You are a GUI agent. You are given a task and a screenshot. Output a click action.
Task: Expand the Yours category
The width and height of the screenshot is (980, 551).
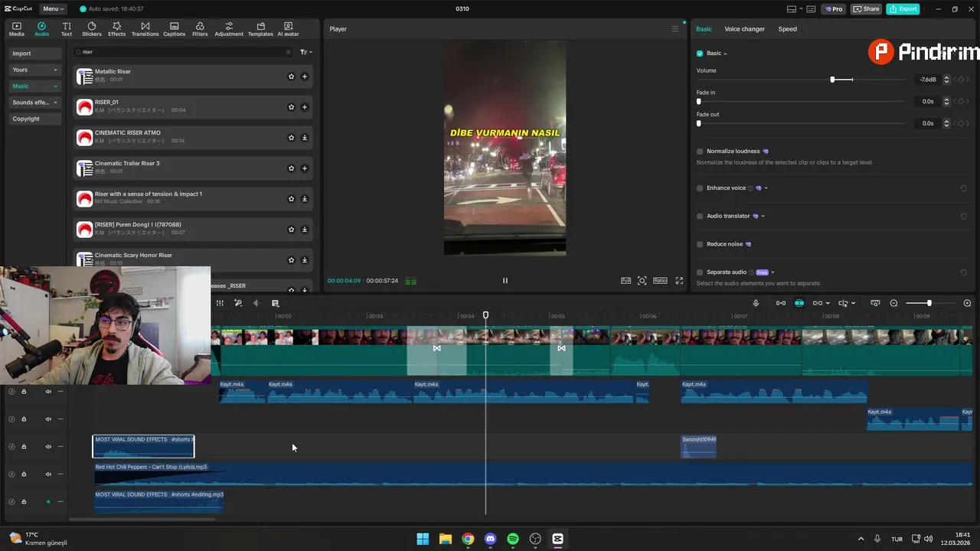[x=35, y=70]
